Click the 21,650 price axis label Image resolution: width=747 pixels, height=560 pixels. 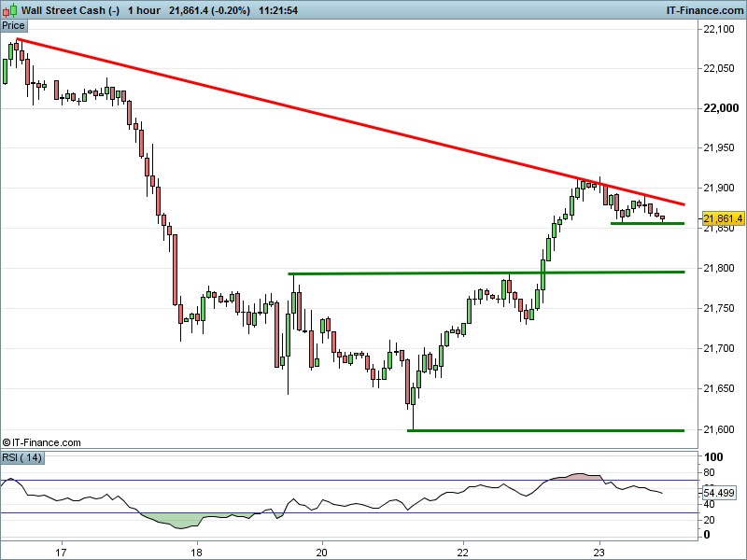719,388
